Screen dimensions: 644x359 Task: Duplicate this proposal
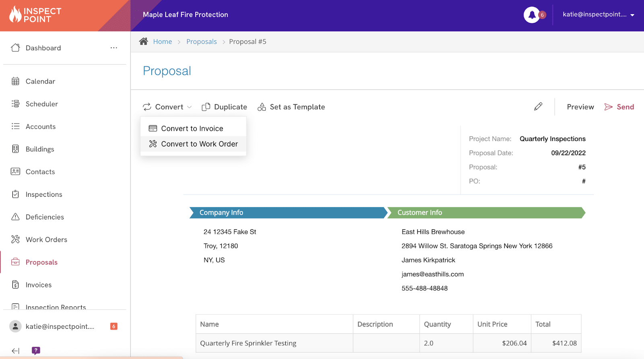click(x=224, y=107)
